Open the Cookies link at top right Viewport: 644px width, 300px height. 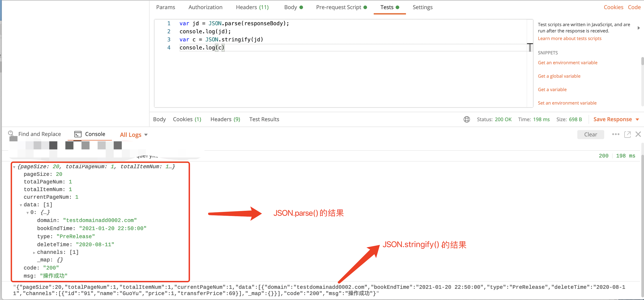coord(613,7)
